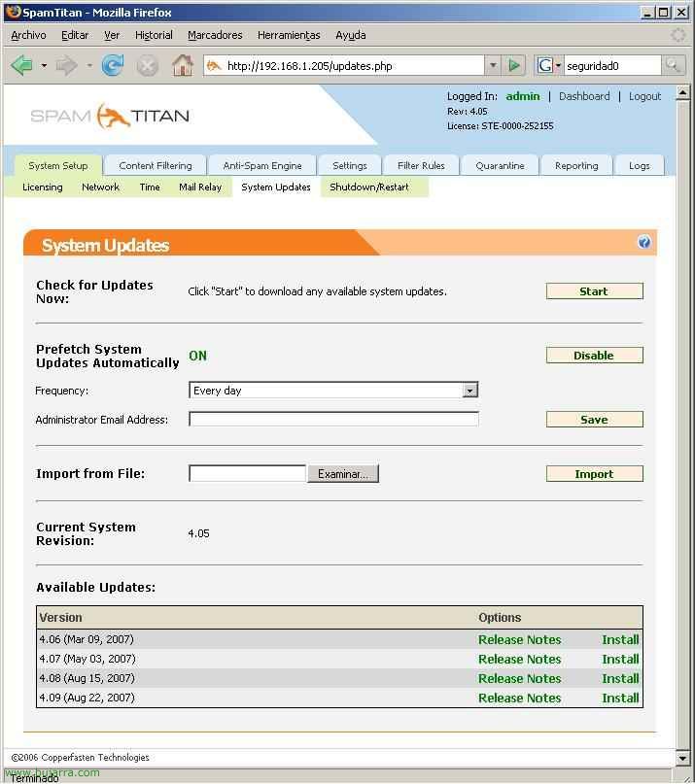Click the Disable prefetch button

coord(595,355)
